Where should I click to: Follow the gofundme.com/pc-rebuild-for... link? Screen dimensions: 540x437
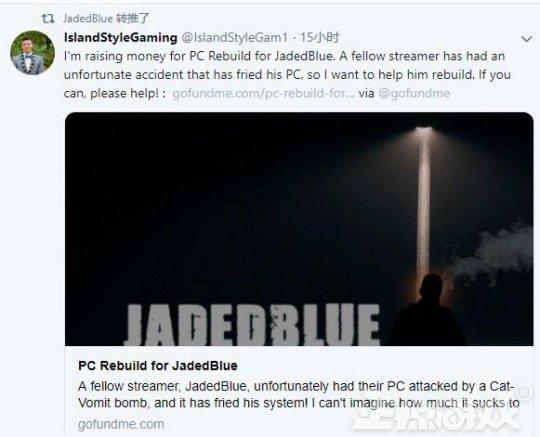pos(263,93)
